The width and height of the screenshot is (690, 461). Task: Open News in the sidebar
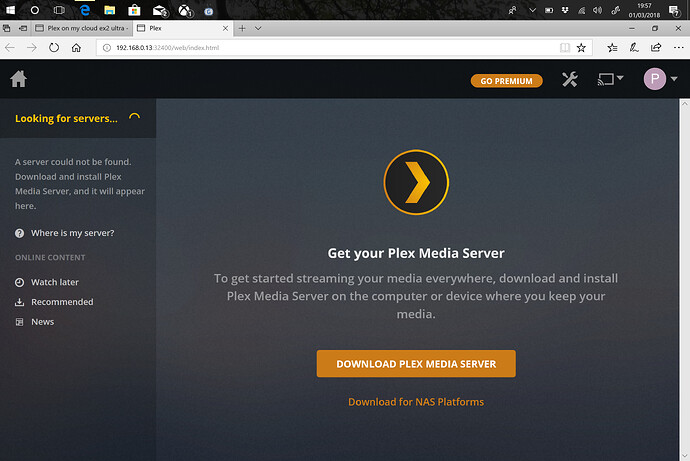[x=42, y=322]
